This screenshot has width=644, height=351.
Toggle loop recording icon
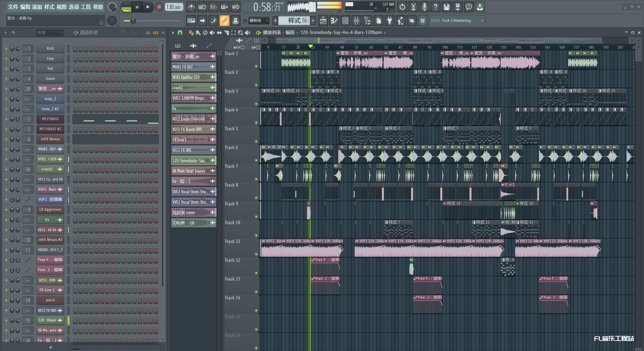236,7
